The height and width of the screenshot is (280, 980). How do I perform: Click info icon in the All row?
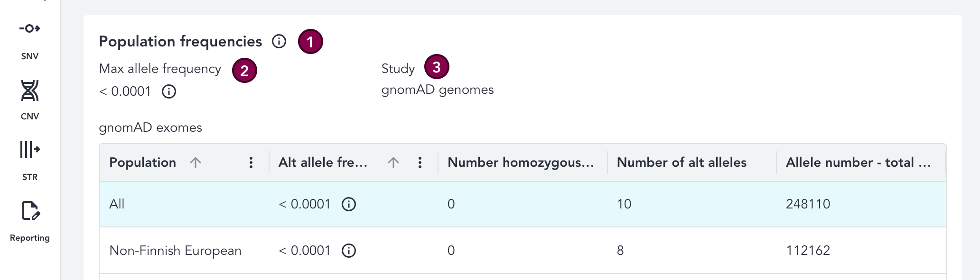pos(349,204)
